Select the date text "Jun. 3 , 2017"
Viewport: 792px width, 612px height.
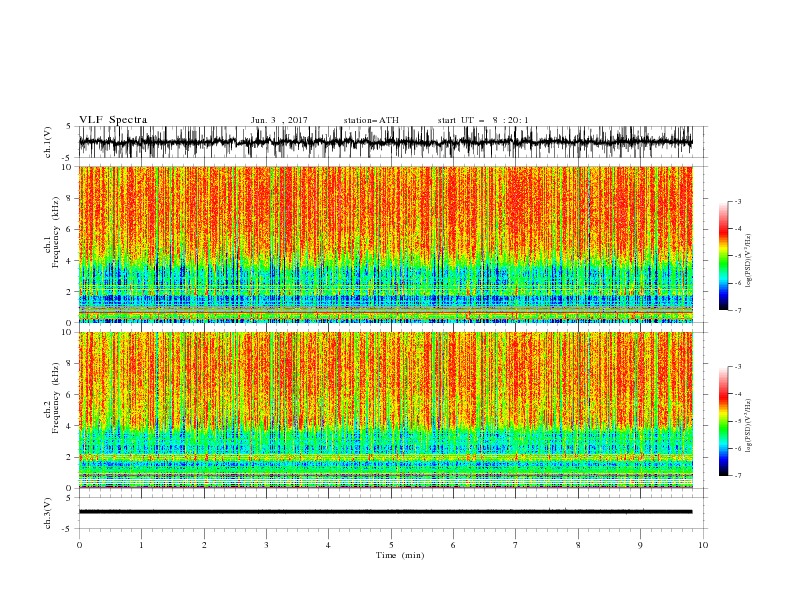coord(279,120)
